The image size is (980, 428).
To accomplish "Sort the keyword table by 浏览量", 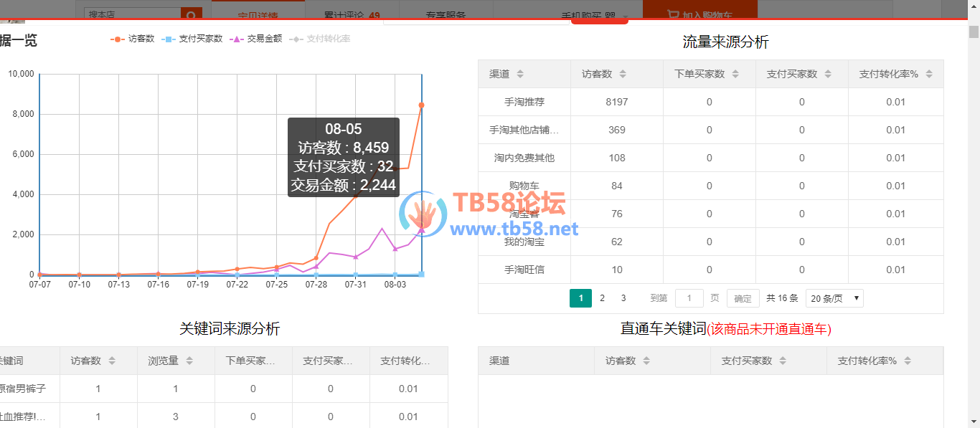I will point(189,361).
